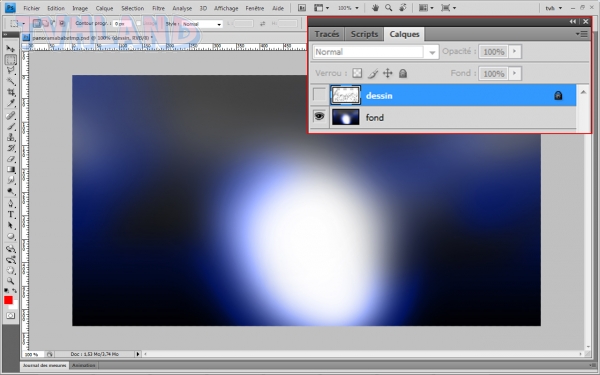
Task: Select the Healing Brush tool
Action: 10,115
